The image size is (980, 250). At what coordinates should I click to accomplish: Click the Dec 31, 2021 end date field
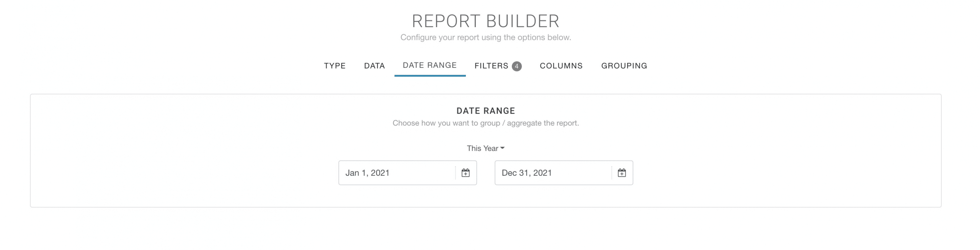coord(563,173)
